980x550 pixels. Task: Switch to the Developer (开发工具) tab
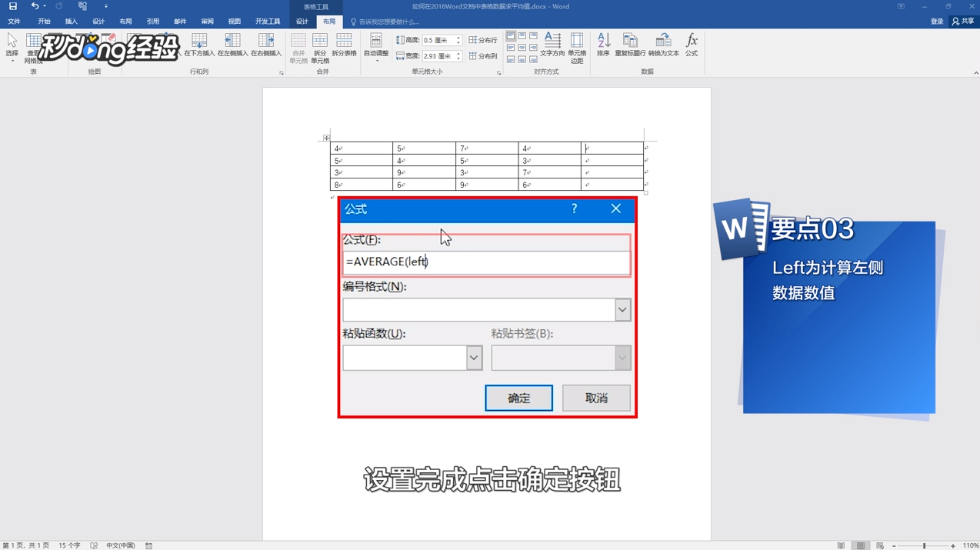point(268,22)
